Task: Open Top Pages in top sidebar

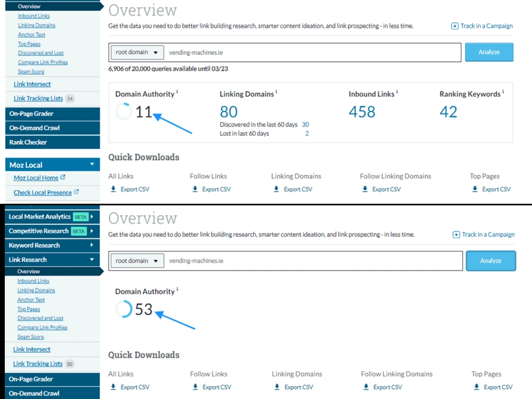Action: pyautogui.click(x=29, y=44)
